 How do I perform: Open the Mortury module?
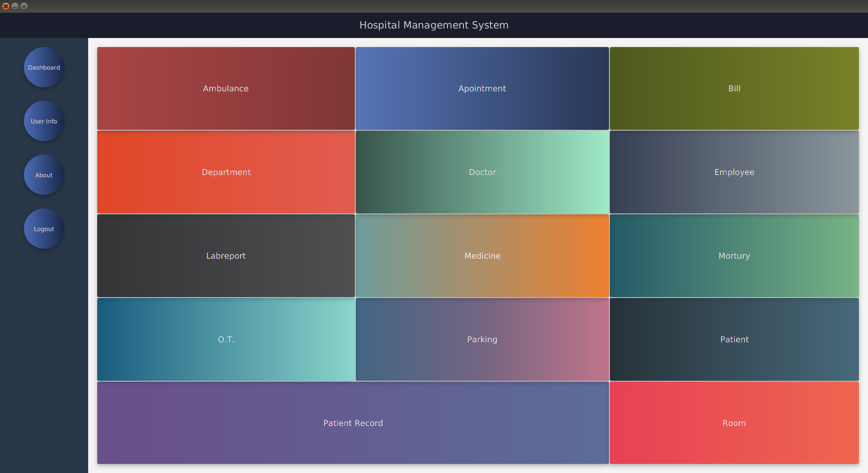[x=734, y=255]
